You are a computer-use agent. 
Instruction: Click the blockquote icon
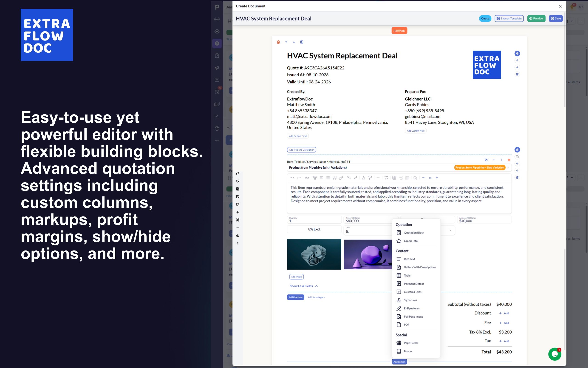tap(334, 178)
